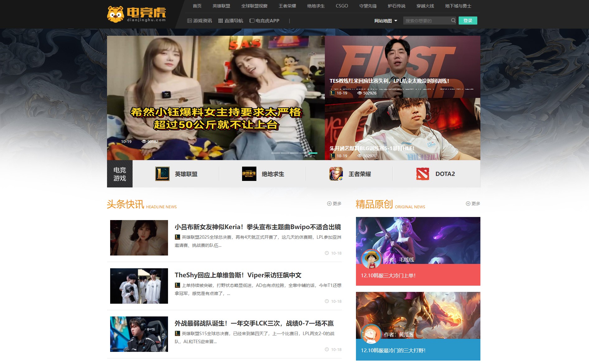Click the 毛线线 author avatar
This screenshot has height=364, width=589.
point(371,259)
